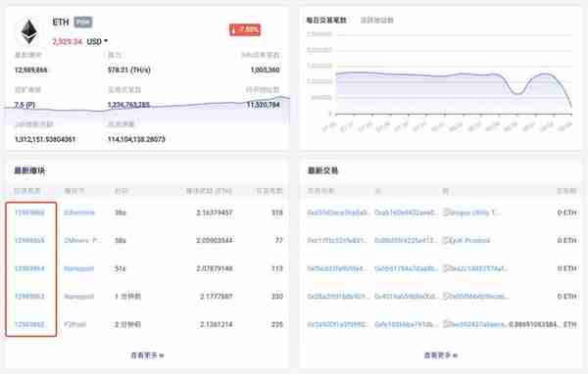
Task: Click contract icon before the Protocol recipient
Action: point(446,240)
